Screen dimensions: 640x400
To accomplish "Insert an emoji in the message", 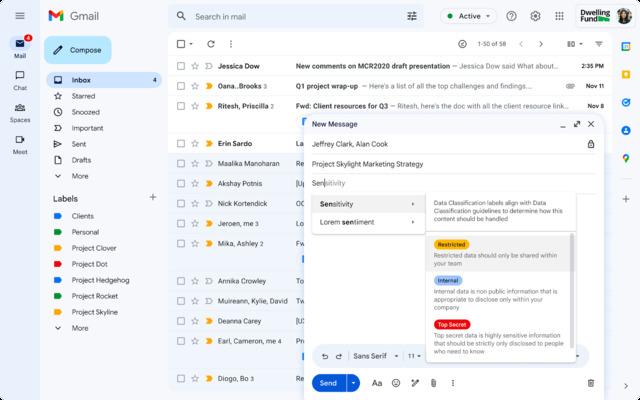I will click(396, 383).
